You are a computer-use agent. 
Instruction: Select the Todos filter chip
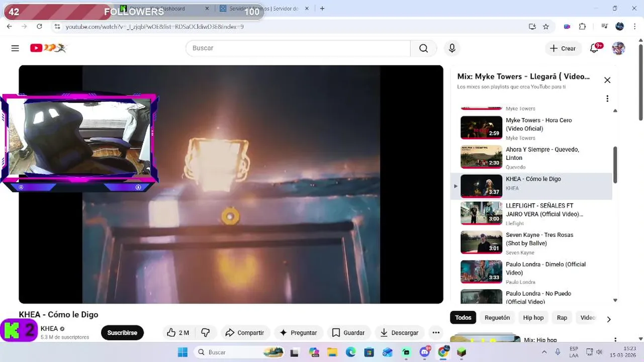pos(463,318)
